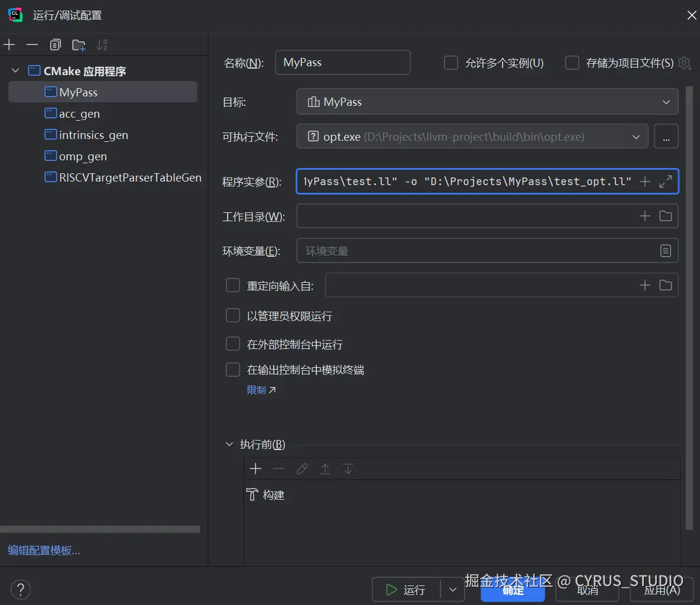Add a new run configuration
Viewport: 700px width, 605px height.
coord(9,44)
